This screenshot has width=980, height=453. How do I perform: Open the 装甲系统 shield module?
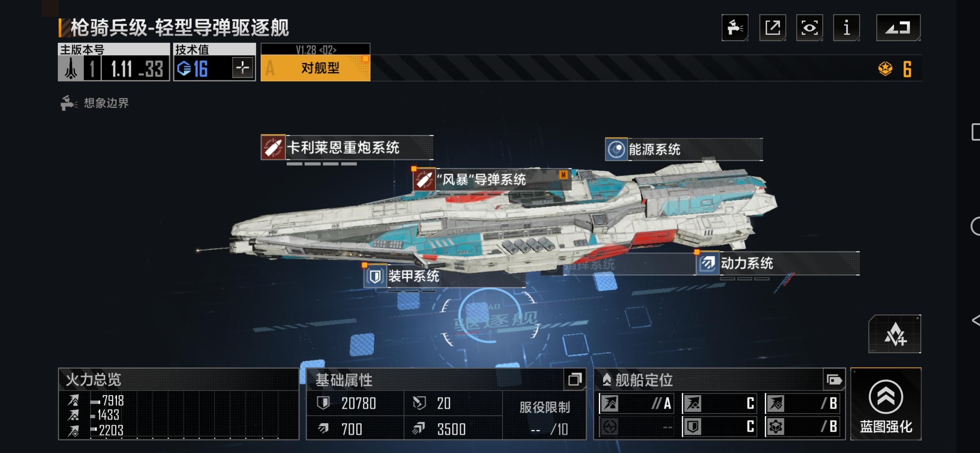click(444, 276)
